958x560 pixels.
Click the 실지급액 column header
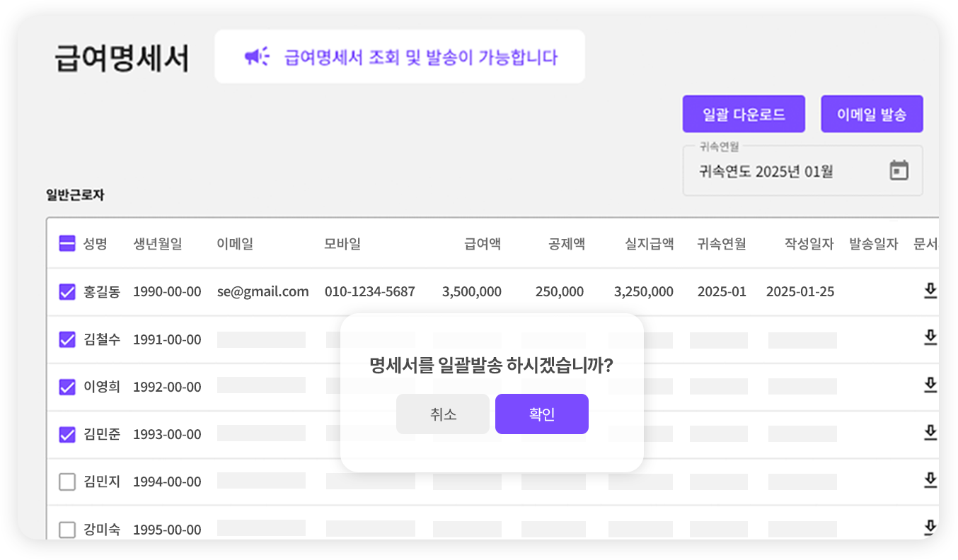[x=650, y=244]
